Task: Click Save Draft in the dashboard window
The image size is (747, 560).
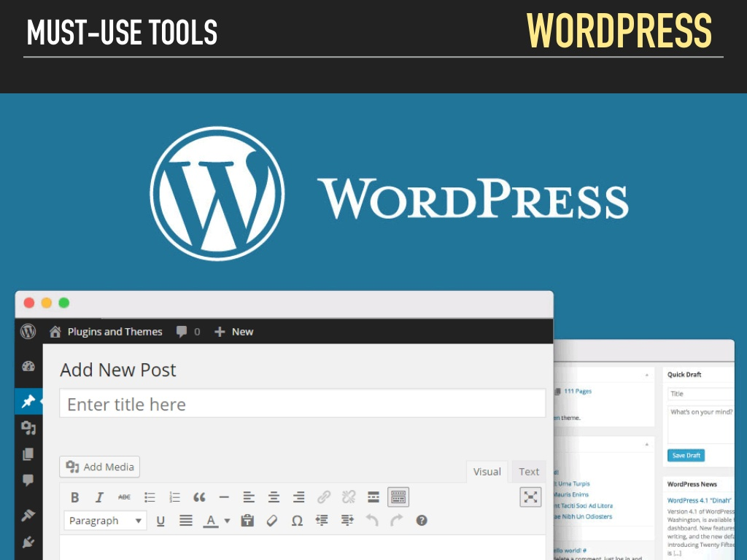Action: 686,455
